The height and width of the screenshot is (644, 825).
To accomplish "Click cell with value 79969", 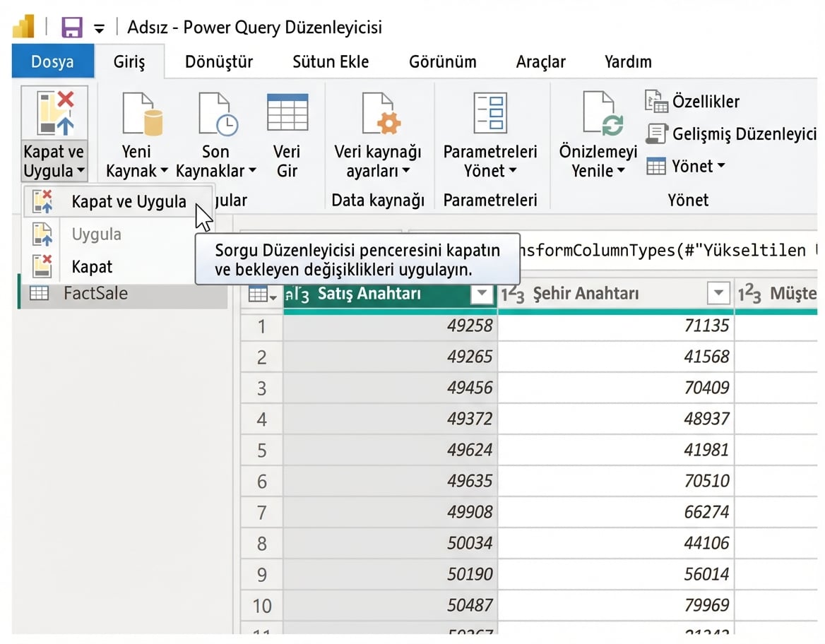I will tap(616, 606).
